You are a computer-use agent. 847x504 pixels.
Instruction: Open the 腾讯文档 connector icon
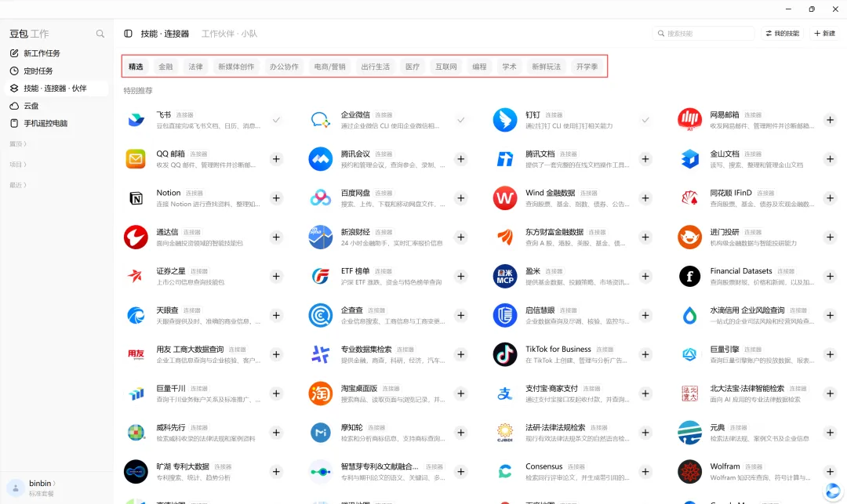coord(505,159)
